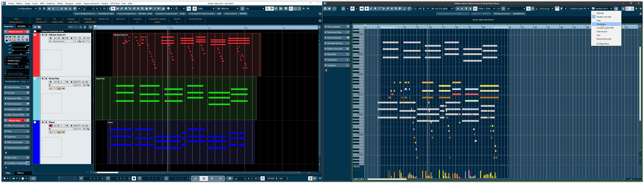Uncheck Hauteur de note in the context menu

(604, 17)
